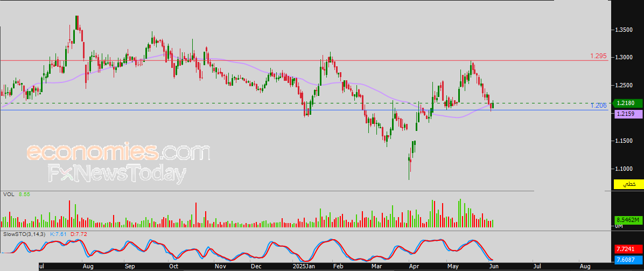Click the 1.1500 price axis label
644x271 pixels.
pos(623,141)
